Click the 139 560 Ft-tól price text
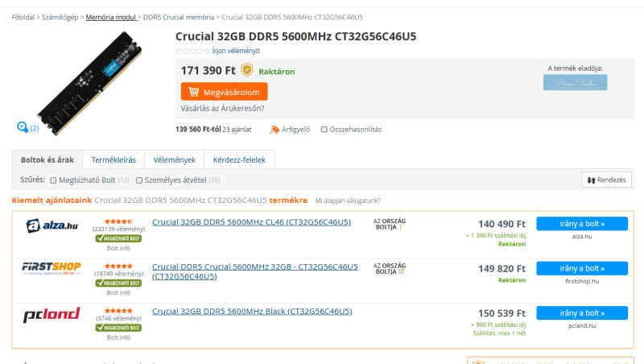This screenshot has height=364, width=644. point(198,130)
